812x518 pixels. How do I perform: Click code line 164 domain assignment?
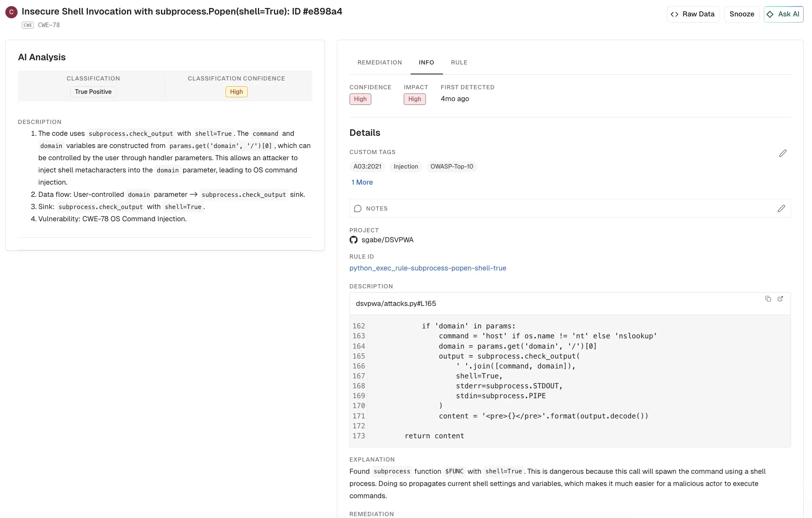tap(517, 346)
